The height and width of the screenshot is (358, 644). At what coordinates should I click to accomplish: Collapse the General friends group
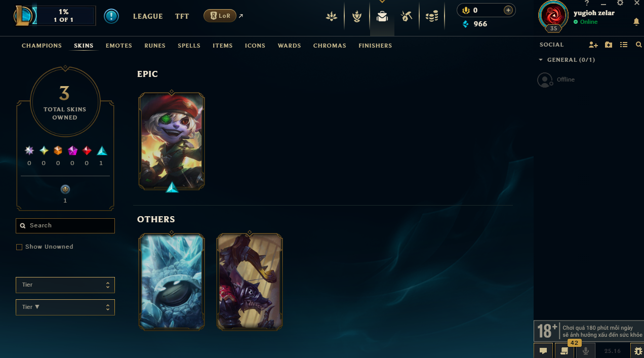pyautogui.click(x=567, y=60)
